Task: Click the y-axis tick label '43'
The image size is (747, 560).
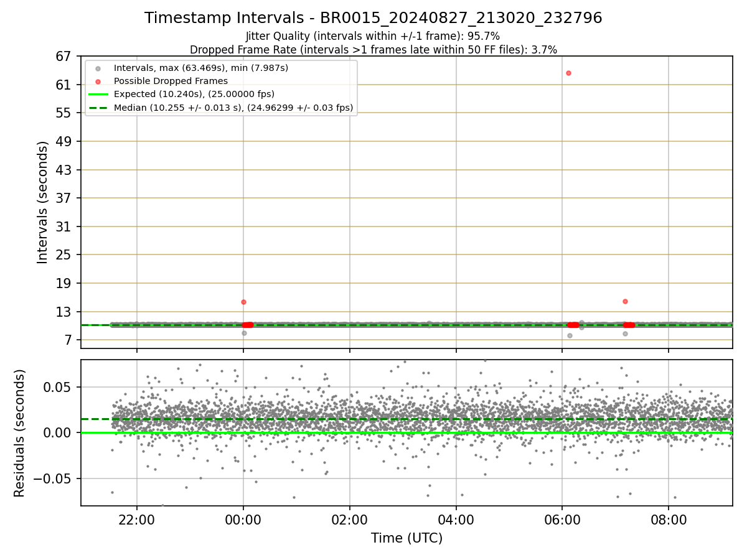Action: coord(65,170)
